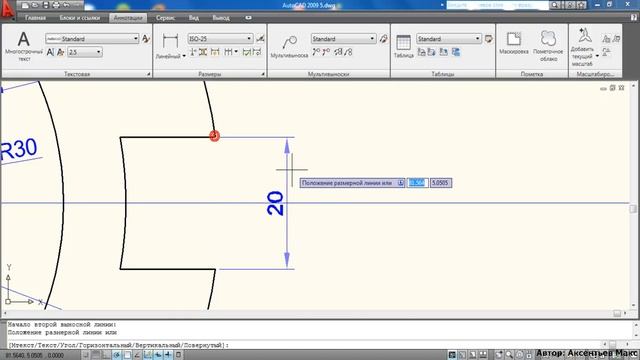The height and width of the screenshot is (360, 640).
Task: Click the Table (Таблица) tool
Action: (x=403, y=46)
